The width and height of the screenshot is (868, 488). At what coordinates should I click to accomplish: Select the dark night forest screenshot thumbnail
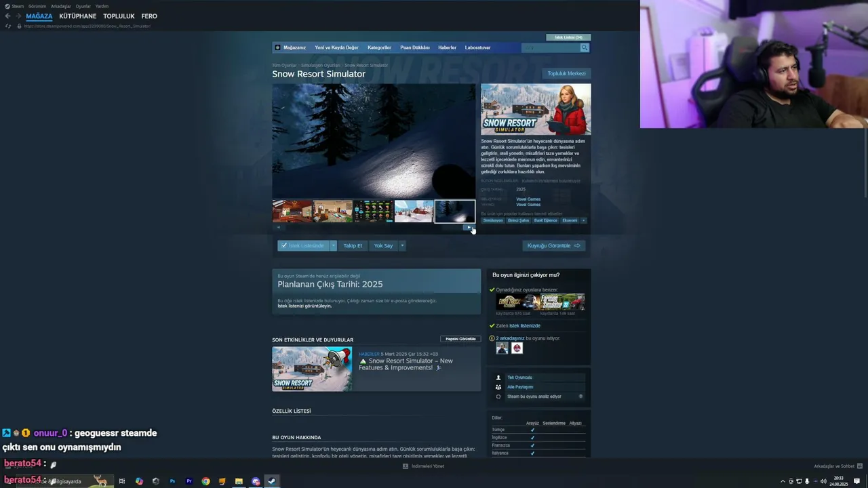(x=455, y=211)
